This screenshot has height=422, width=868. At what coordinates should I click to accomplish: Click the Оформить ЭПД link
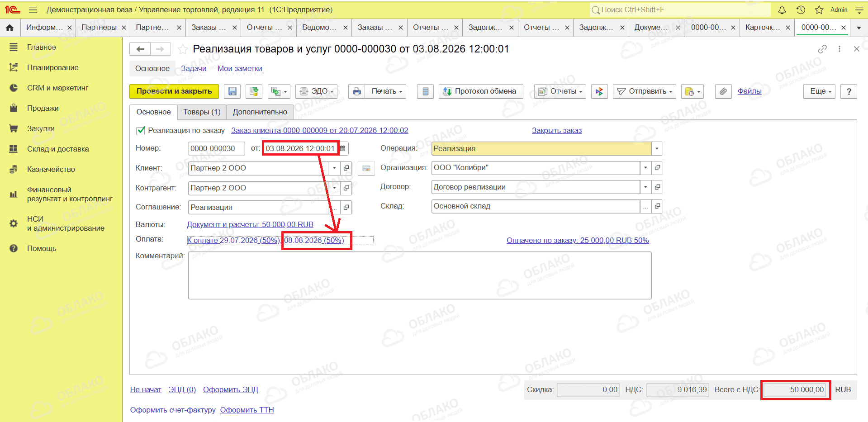(x=231, y=389)
